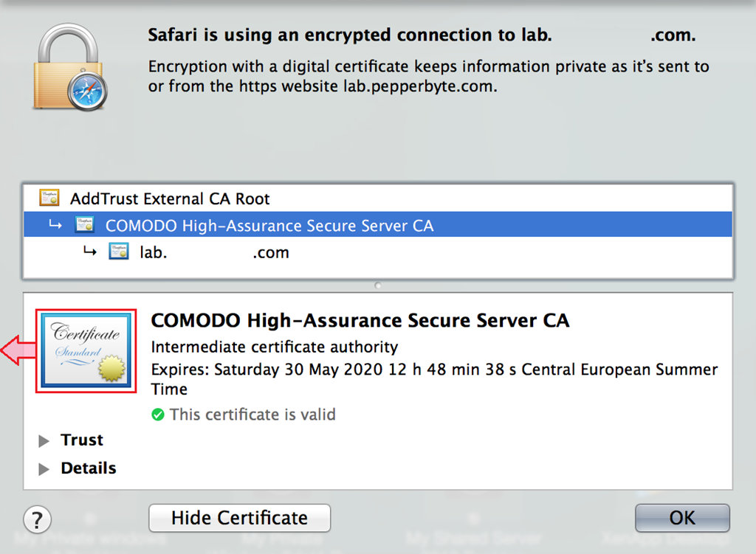This screenshot has width=756, height=554.
Task: Grab the split divider handle below chain list
Action: point(378,285)
